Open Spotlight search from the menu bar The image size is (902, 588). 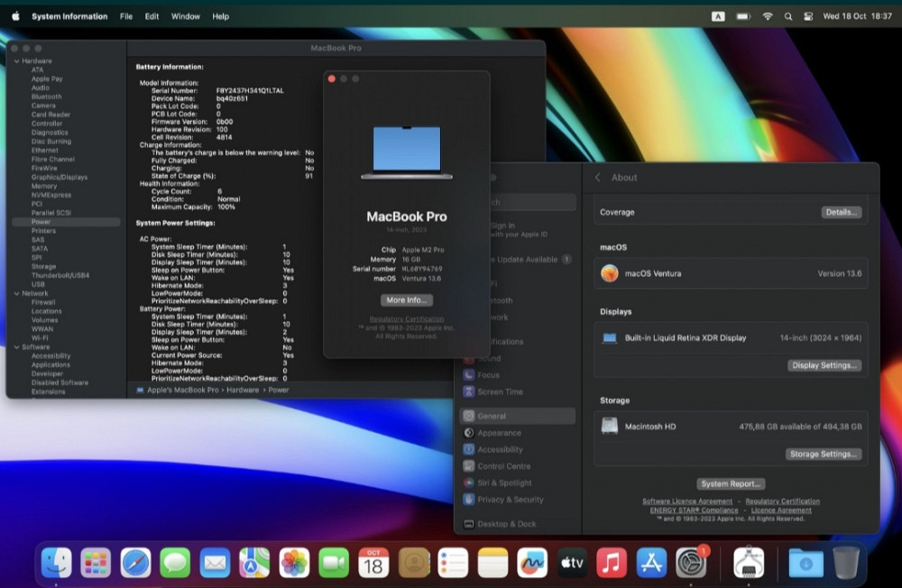click(x=787, y=15)
